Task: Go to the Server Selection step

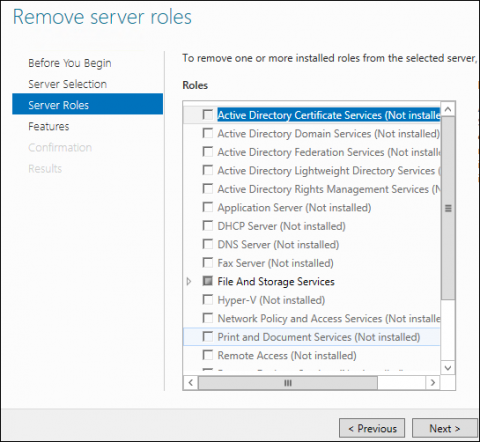Action: [67, 84]
